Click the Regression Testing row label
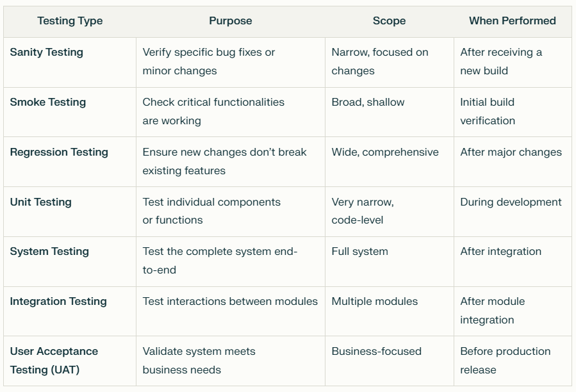The image size is (576, 392). click(59, 152)
